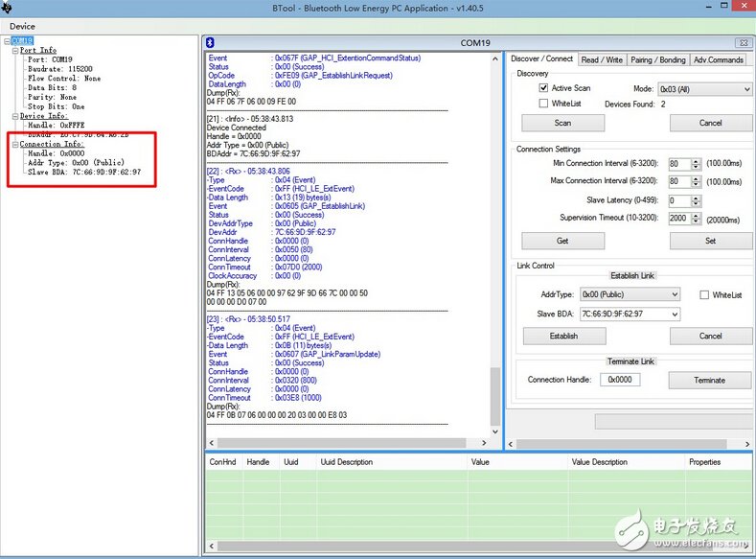
Task: Switch to the Read / Write tab
Action: point(602,59)
